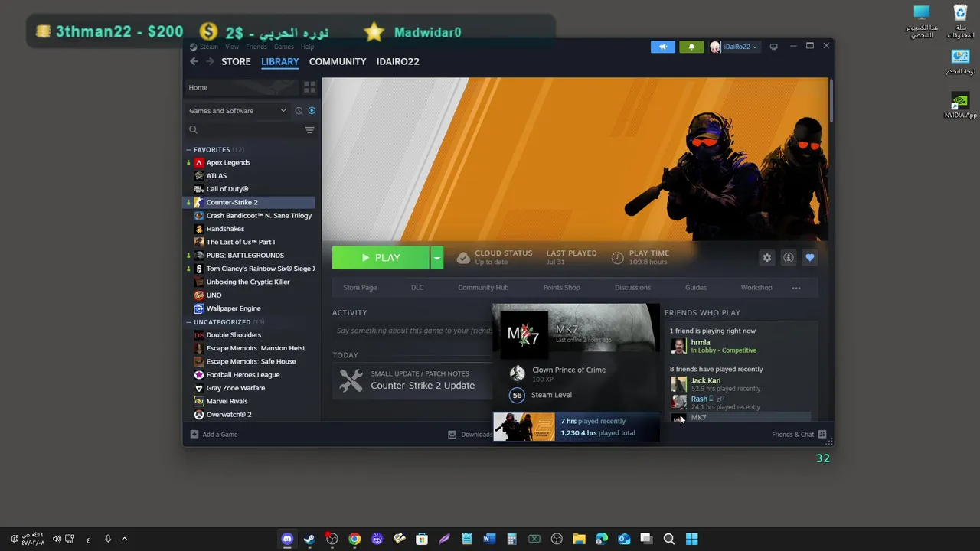The image size is (980, 551).
Task: Open the Discussions link
Action: click(x=632, y=288)
